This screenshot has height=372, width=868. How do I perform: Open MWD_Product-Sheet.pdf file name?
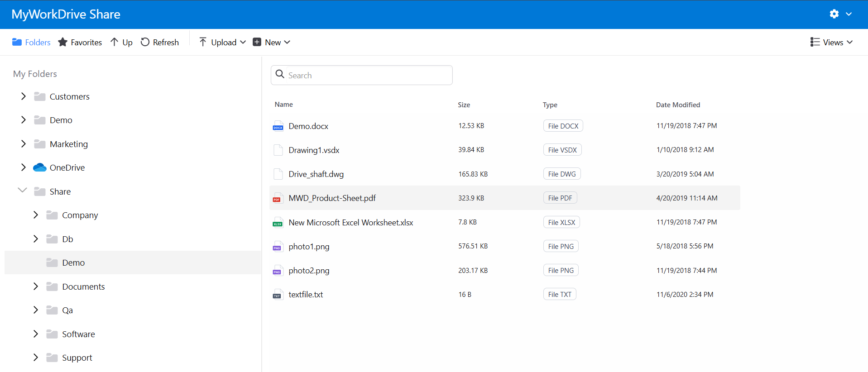pyautogui.click(x=332, y=198)
